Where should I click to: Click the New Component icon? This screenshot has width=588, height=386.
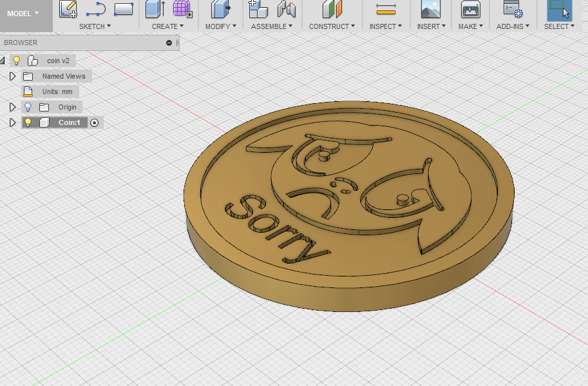coord(258,9)
